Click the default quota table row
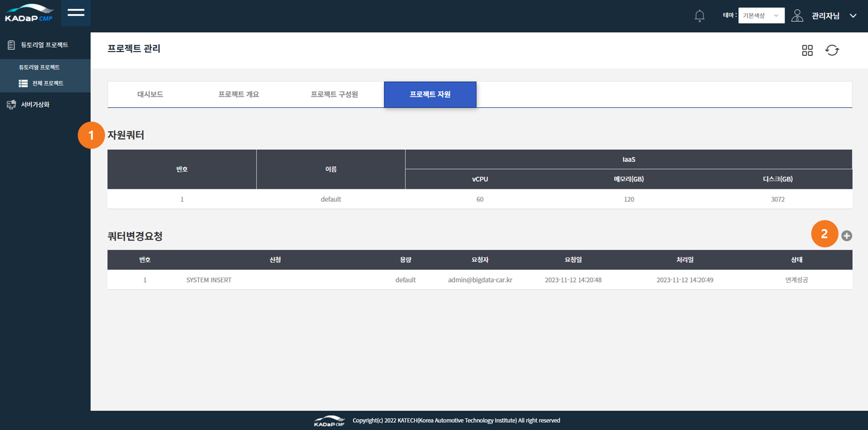This screenshot has height=430, width=868. click(480, 199)
